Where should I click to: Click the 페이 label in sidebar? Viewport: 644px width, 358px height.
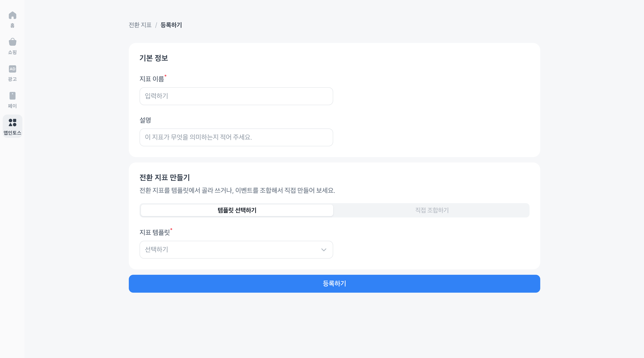click(13, 106)
